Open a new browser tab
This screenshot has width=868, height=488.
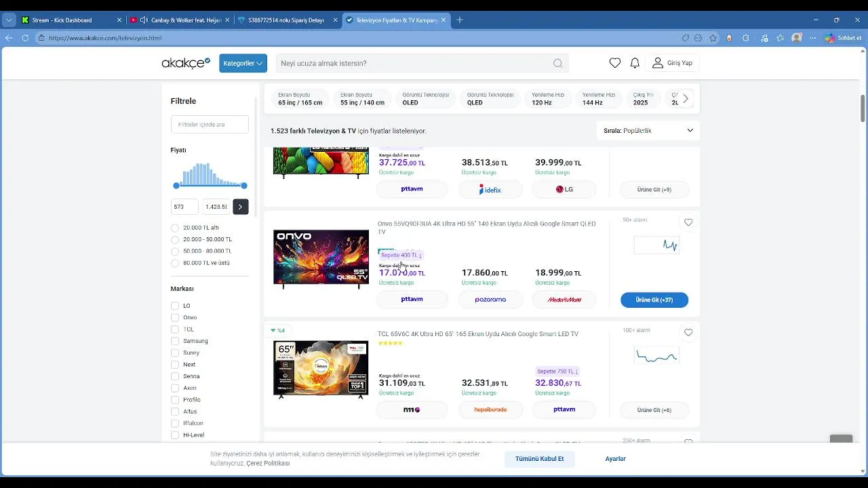pos(460,20)
